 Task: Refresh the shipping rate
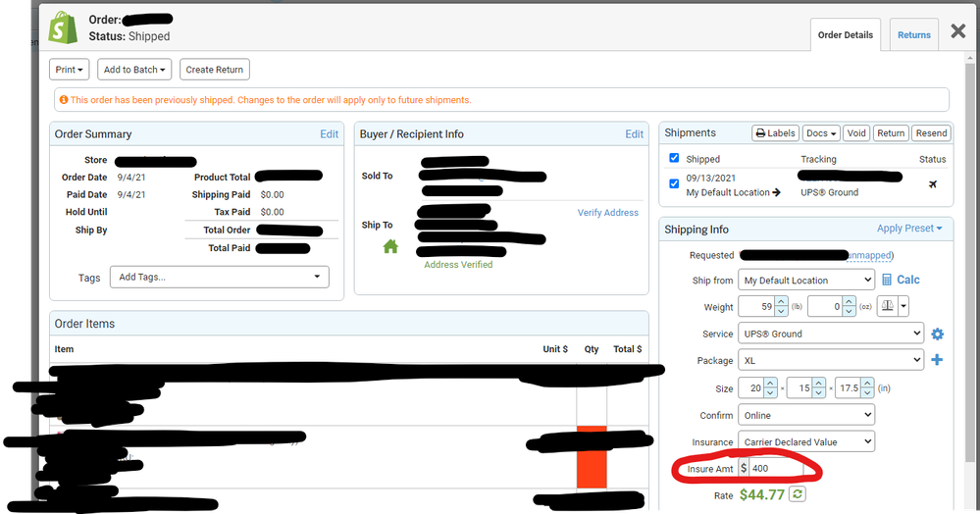click(x=798, y=494)
